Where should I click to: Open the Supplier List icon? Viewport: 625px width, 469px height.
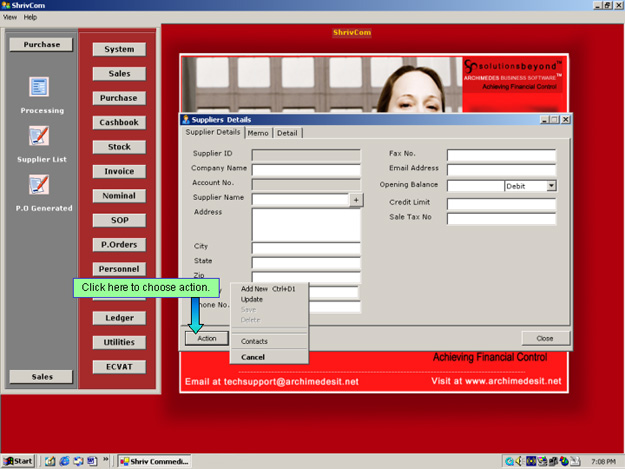click(x=39, y=135)
